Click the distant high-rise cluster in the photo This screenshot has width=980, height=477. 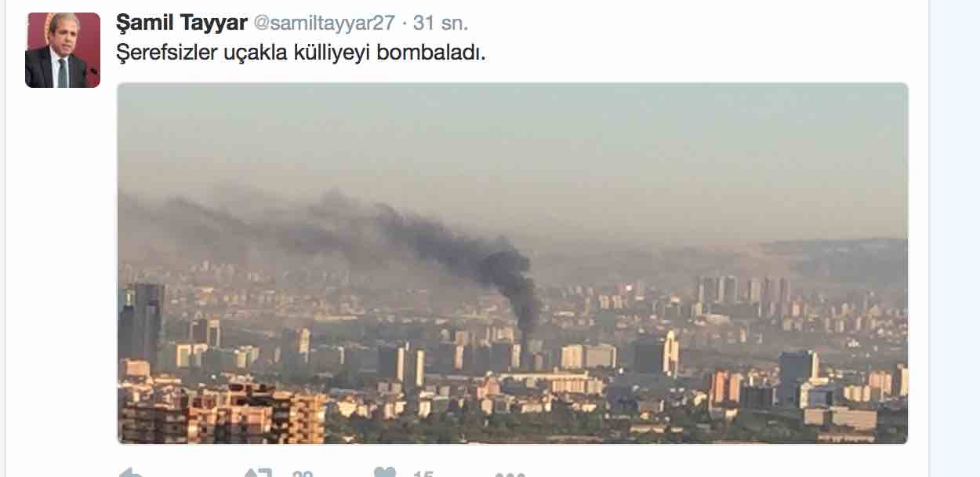741,292
